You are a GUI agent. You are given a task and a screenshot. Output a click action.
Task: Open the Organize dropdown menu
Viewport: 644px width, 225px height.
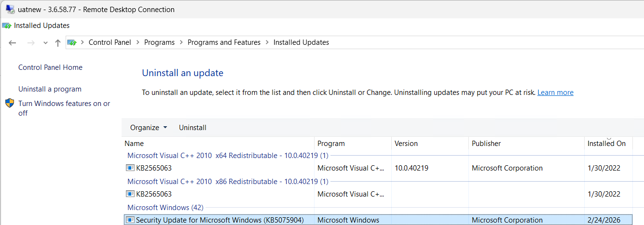click(149, 128)
